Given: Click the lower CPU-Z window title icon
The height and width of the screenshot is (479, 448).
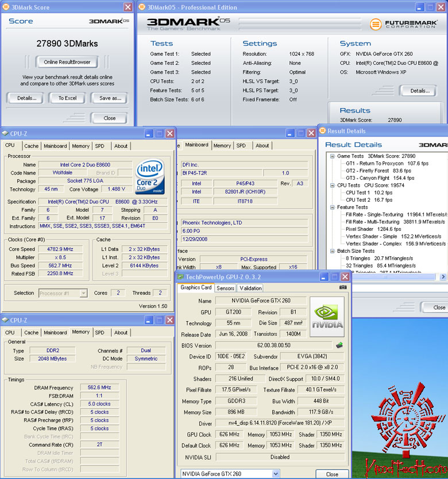Looking at the screenshot, I should coord(5,320).
